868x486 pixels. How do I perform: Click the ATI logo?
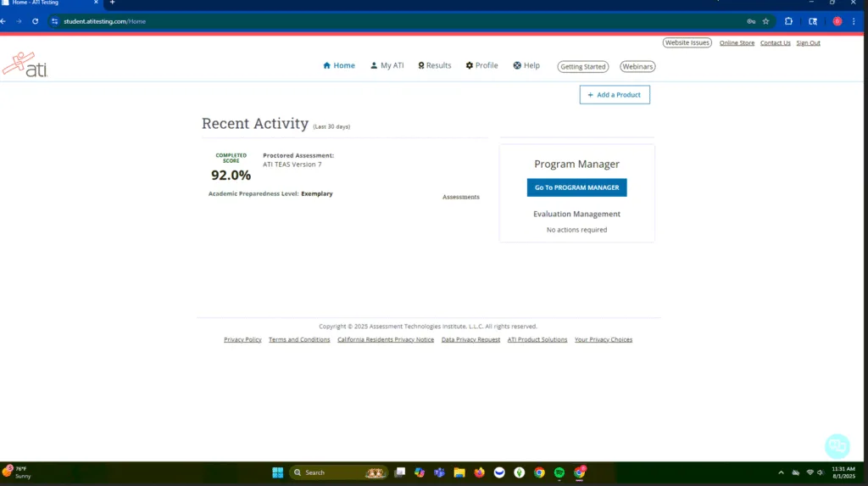pos(25,65)
